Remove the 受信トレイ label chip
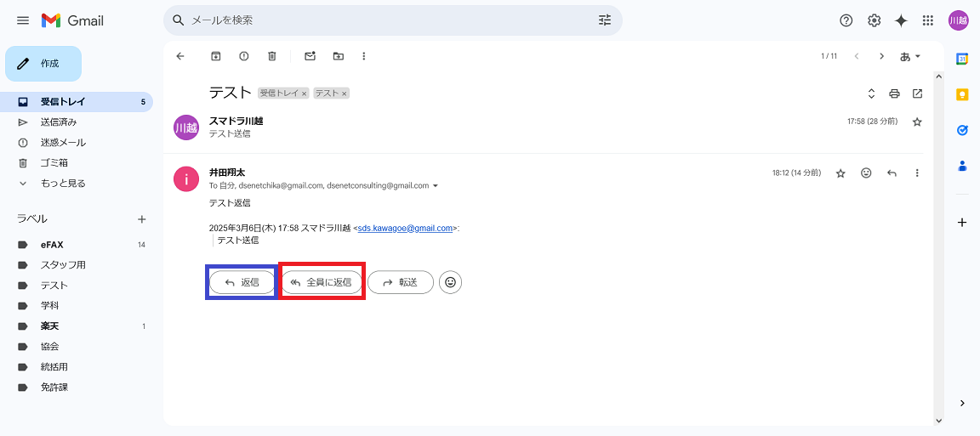This screenshot has height=436, width=980. click(304, 93)
